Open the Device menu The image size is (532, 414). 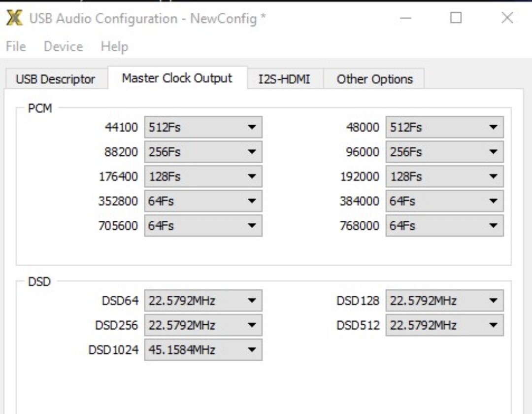point(63,47)
